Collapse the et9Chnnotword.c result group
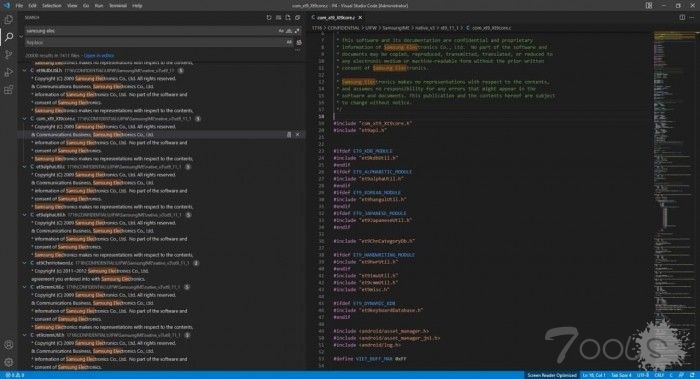 [x=25, y=263]
